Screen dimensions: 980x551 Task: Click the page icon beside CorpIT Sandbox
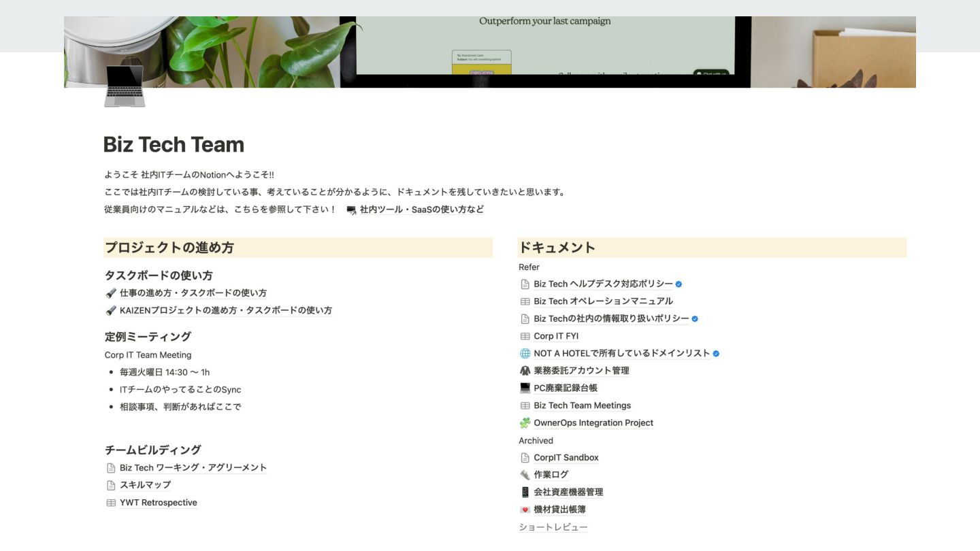pyautogui.click(x=525, y=458)
